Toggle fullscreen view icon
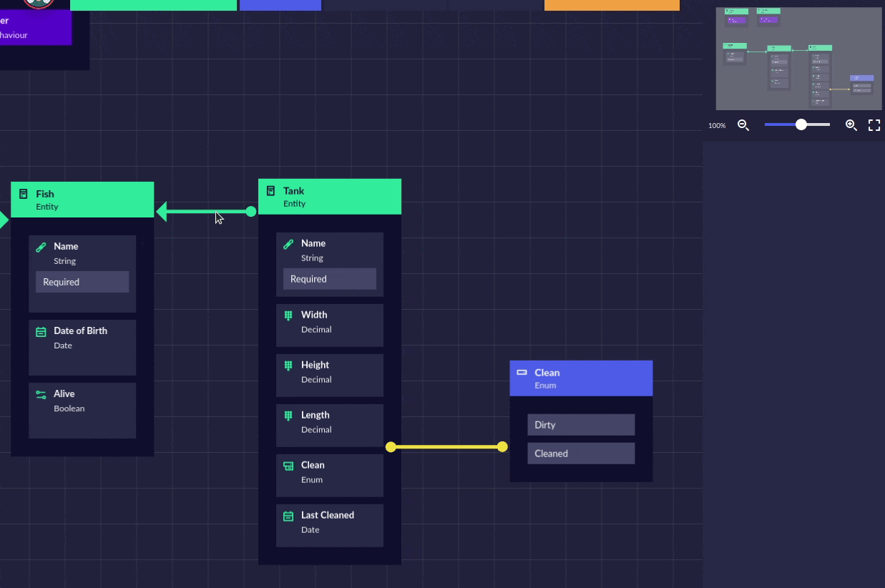The width and height of the screenshot is (885, 588). pos(874,125)
